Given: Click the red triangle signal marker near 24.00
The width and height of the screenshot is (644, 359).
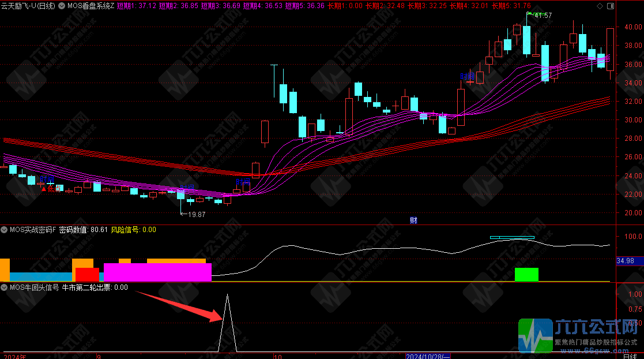Looking at the screenshot, I should click(x=44, y=188).
